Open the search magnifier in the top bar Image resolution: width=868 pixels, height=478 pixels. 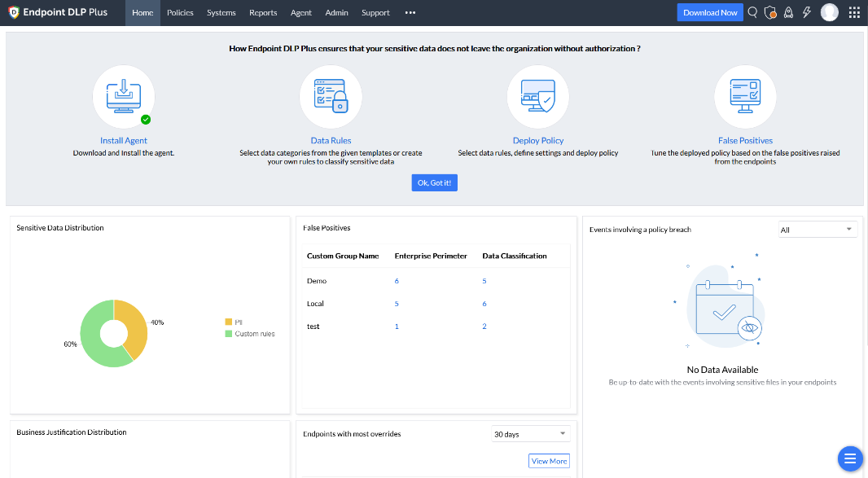coord(752,12)
